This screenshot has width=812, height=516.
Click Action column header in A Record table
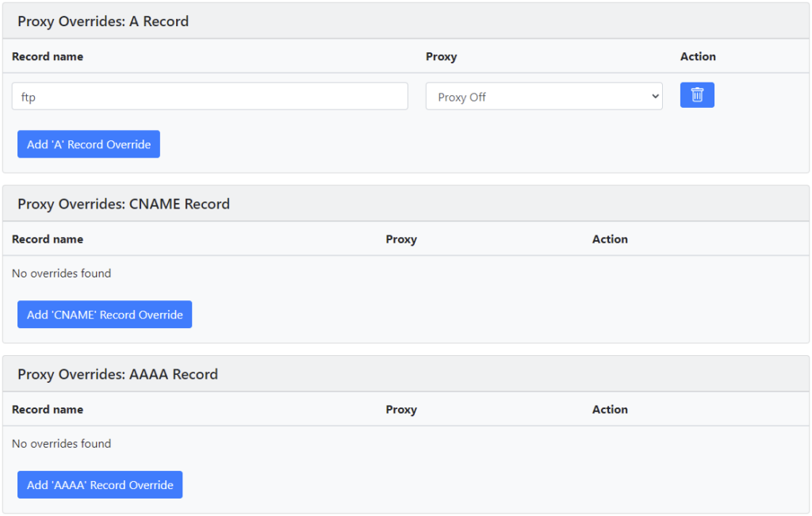coord(698,56)
